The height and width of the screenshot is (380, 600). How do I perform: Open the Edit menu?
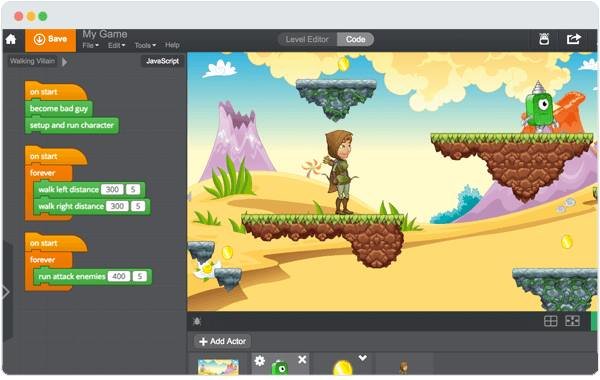(116, 45)
